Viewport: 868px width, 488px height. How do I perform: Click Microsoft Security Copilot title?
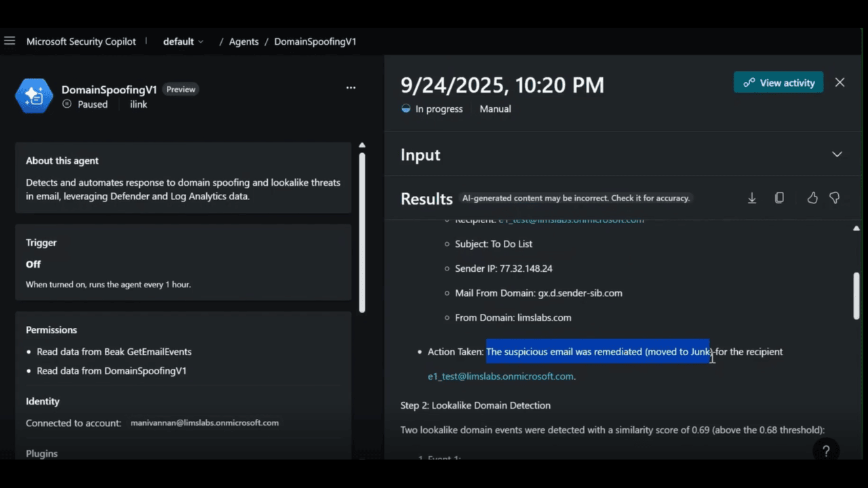click(81, 41)
